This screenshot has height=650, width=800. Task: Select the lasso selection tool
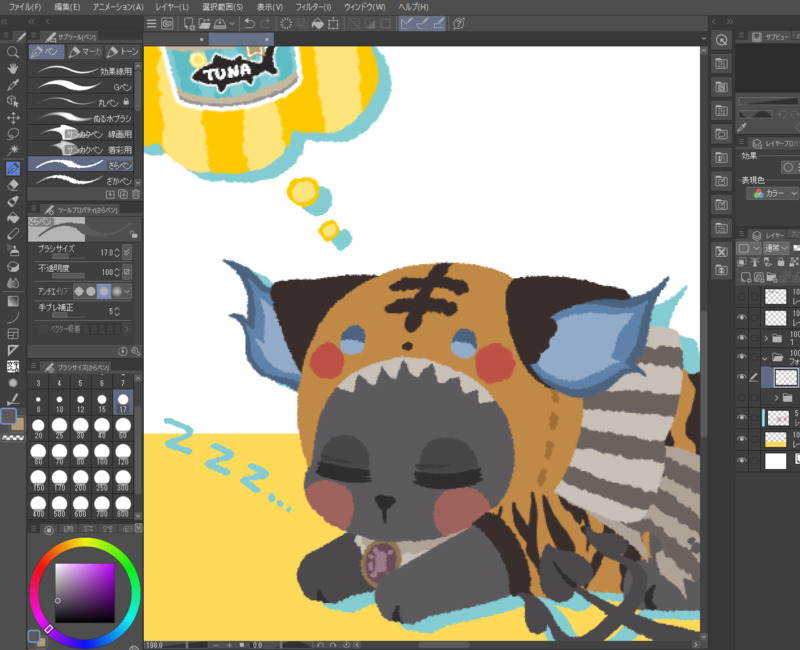[x=13, y=134]
